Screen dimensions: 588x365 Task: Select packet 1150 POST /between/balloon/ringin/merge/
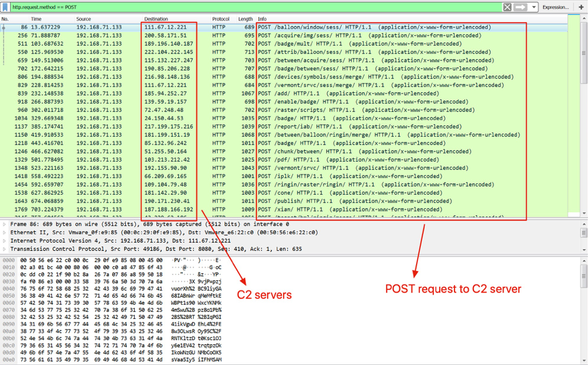point(284,135)
